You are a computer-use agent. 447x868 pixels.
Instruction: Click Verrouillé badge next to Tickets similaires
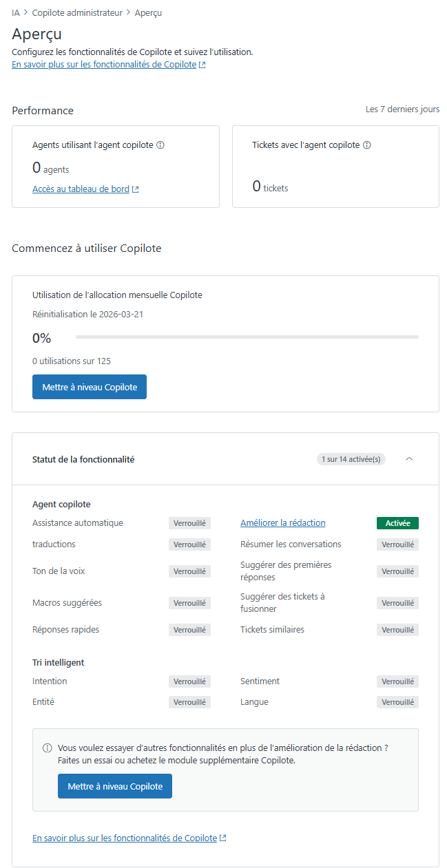click(x=397, y=630)
